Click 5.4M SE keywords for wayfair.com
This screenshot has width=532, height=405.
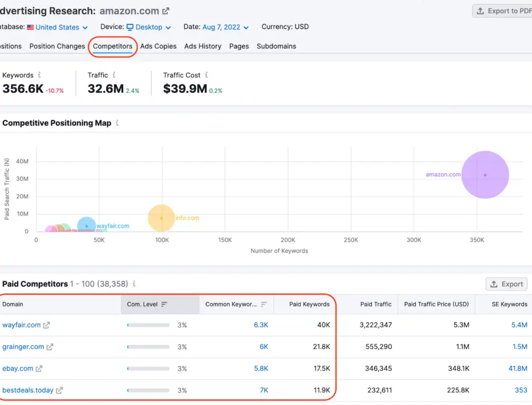[519, 325]
